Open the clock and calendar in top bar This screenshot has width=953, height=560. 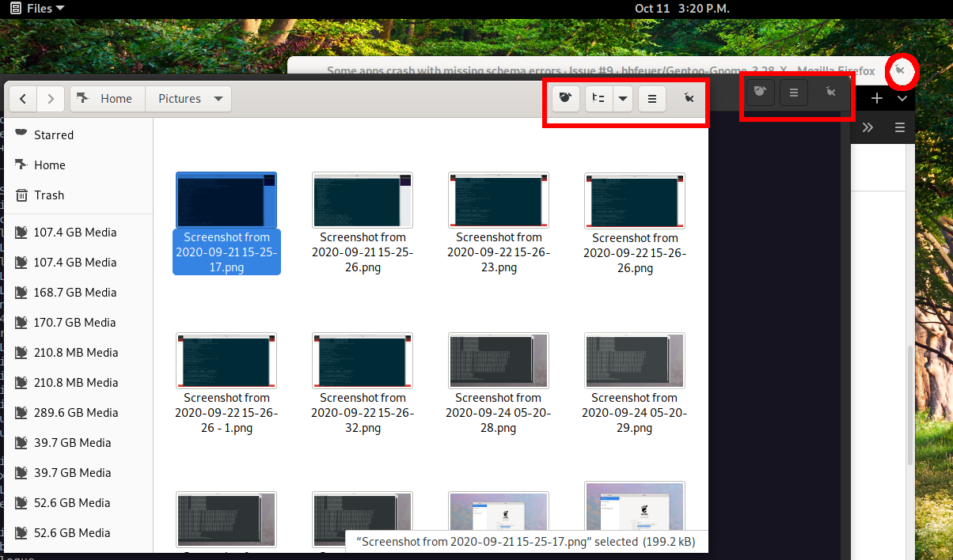[682, 8]
